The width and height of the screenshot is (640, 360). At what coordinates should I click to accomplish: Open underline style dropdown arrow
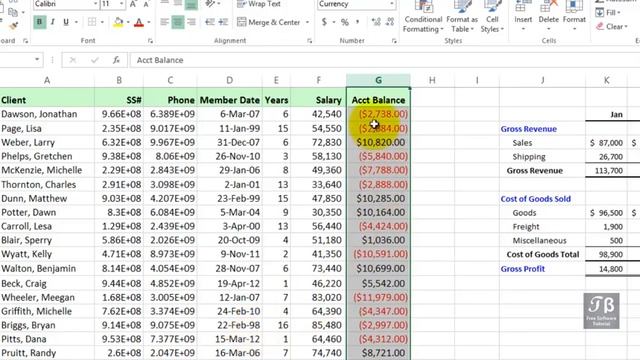(x=76, y=22)
